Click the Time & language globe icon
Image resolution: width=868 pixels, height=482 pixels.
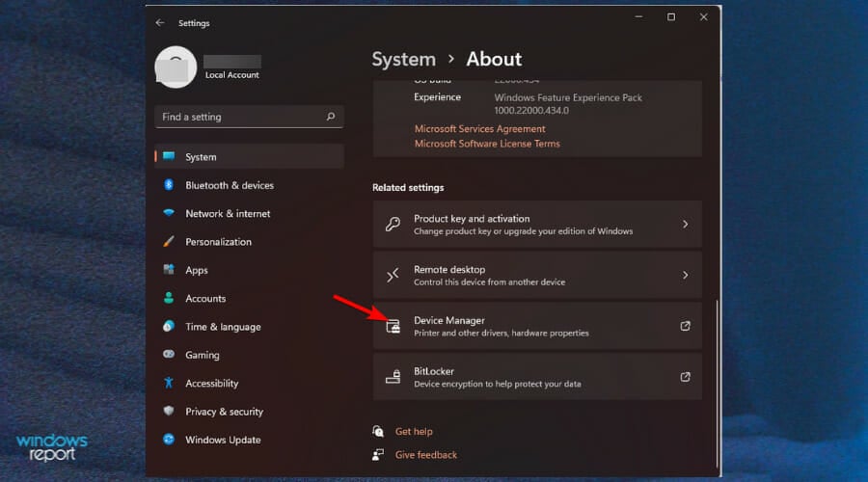(x=169, y=326)
